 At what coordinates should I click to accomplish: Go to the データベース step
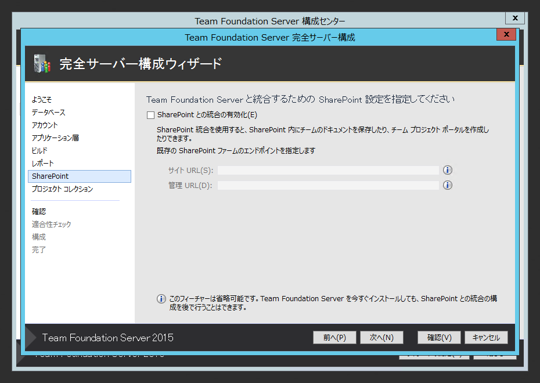(x=49, y=112)
